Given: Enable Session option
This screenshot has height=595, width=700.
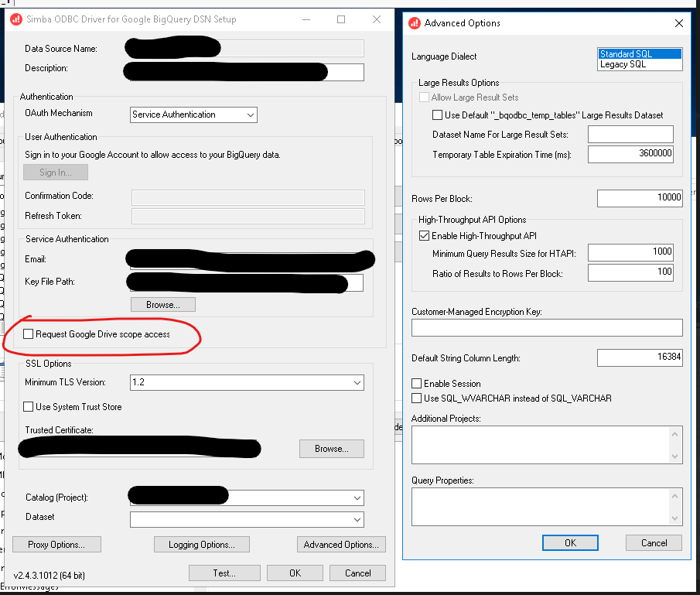Looking at the screenshot, I should tap(415, 385).
